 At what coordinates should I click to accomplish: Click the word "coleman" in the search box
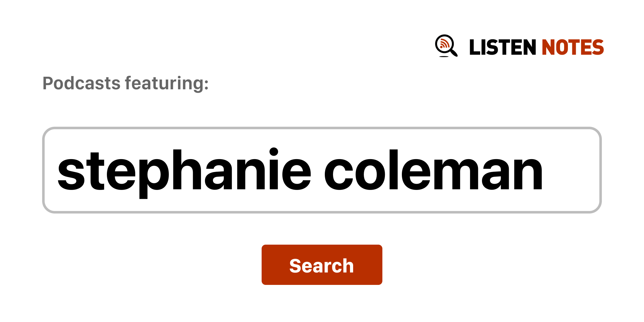(x=433, y=171)
